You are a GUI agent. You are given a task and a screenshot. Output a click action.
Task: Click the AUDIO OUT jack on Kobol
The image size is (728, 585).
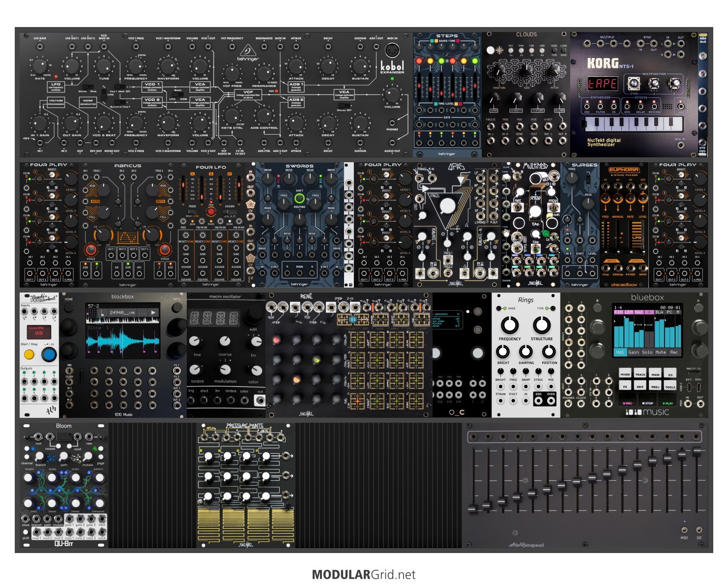pos(392,144)
